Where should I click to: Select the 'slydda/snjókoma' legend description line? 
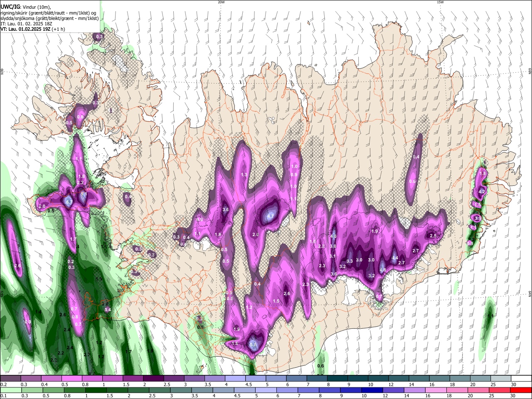tap(49, 18)
